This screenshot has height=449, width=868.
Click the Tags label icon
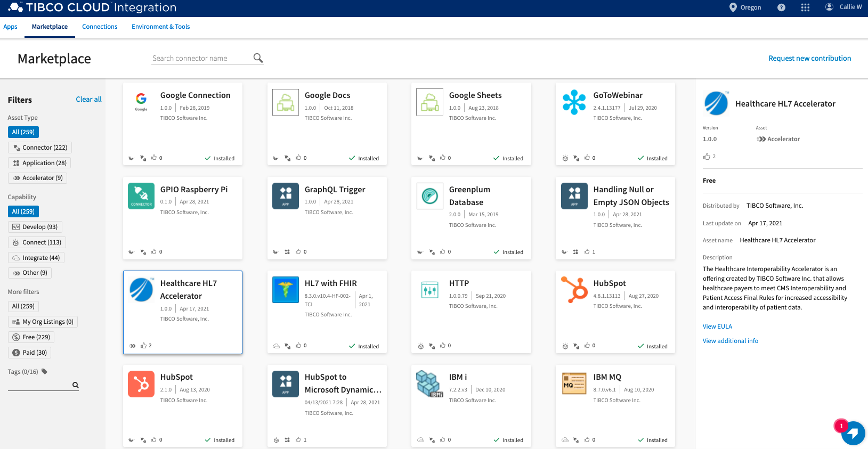[44, 371]
